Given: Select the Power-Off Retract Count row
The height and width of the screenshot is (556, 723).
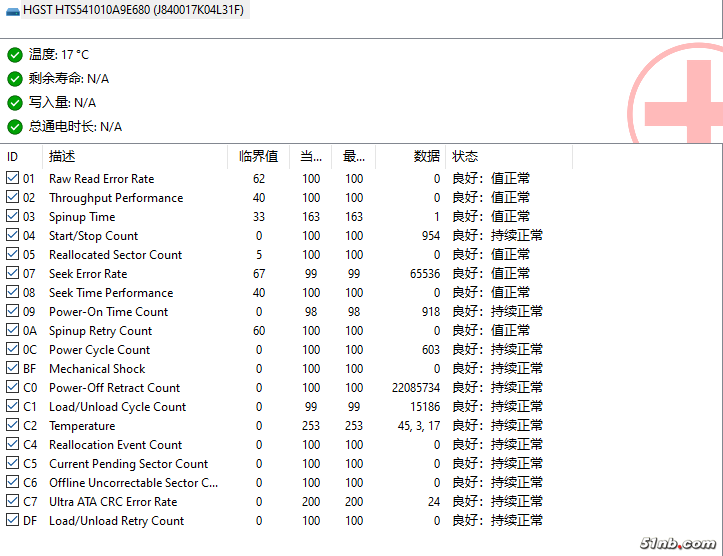Looking at the screenshot, I should pos(114,388).
